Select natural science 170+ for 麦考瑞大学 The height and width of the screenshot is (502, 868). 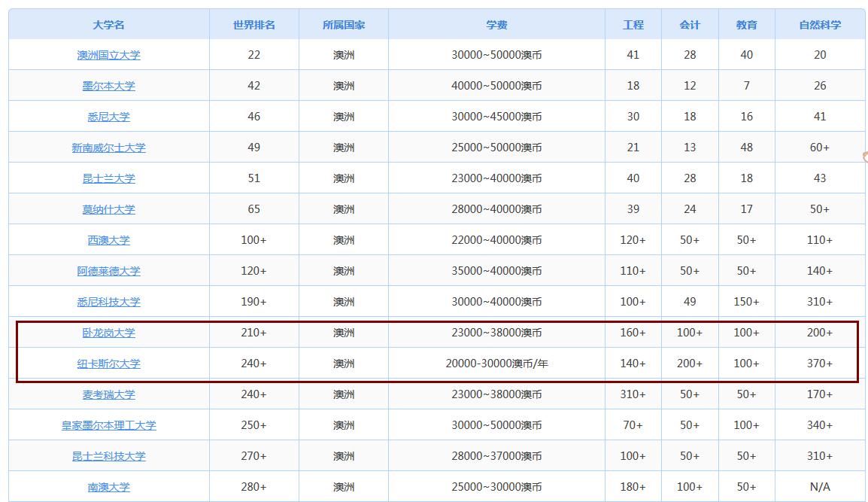tap(820, 394)
